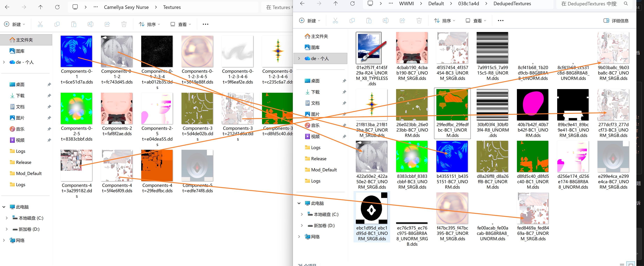Click the Up arrow in left window navigation
Viewport: 644px width, 266px height.
point(40,7)
